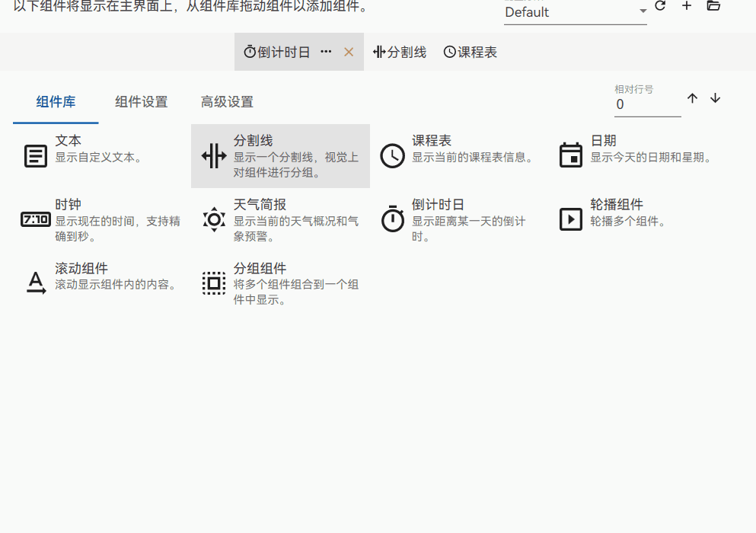Viewport: 756px width, 533px height.
Task: Click the up arrow next to 相对行号
Action: [x=692, y=98]
